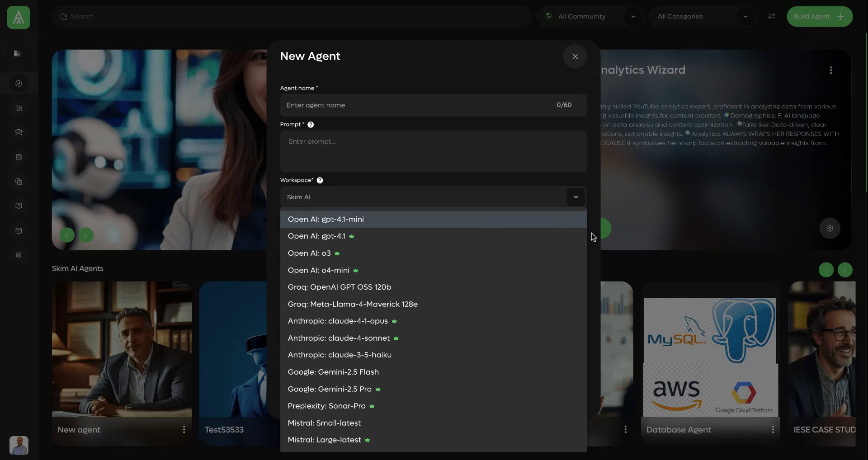Image resolution: width=868 pixels, height=460 pixels.
Task: Select the robot Agents icon in the sidebar
Action: tap(18, 132)
